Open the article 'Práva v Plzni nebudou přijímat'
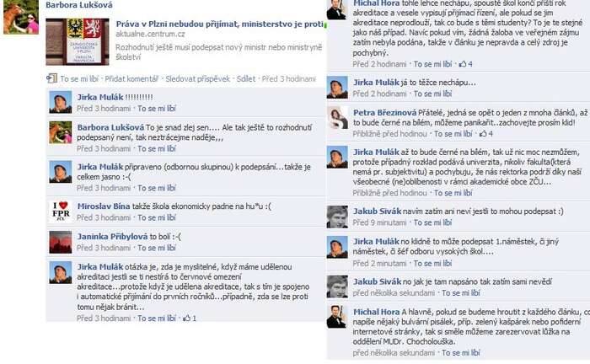Viewport: 590px width, 364px height. coord(219,24)
